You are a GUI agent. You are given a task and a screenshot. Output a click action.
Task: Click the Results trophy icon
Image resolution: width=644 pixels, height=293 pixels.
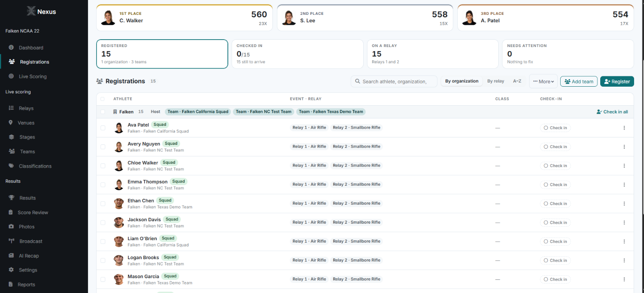point(12,198)
